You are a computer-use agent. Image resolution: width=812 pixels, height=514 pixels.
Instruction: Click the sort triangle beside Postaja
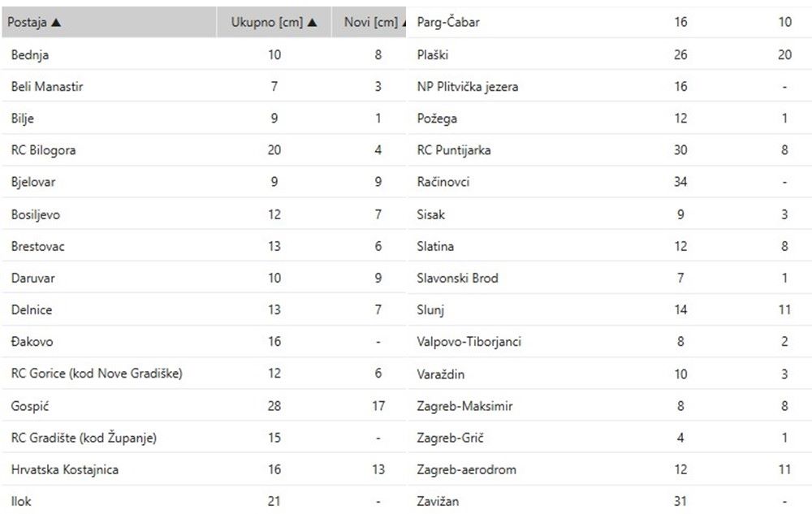(x=56, y=23)
